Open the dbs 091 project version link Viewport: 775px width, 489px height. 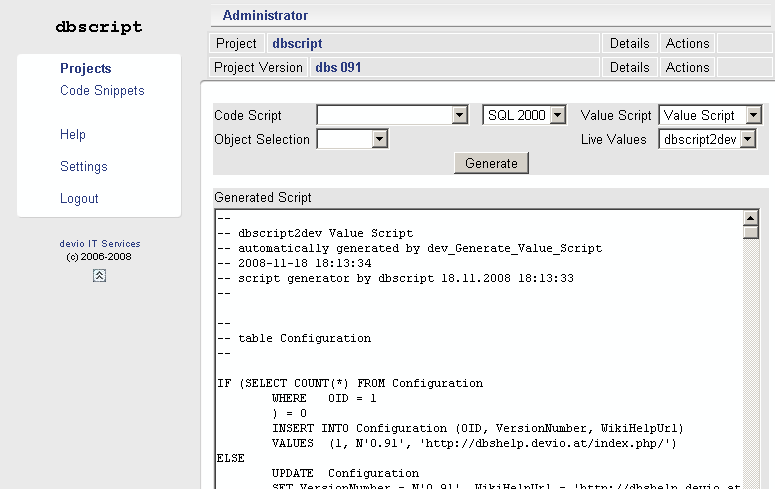click(338, 67)
